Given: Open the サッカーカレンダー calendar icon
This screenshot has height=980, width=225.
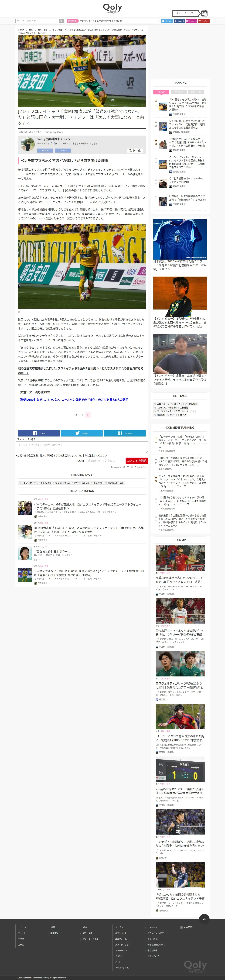Looking at the screenshot, I should click(204, 13).
